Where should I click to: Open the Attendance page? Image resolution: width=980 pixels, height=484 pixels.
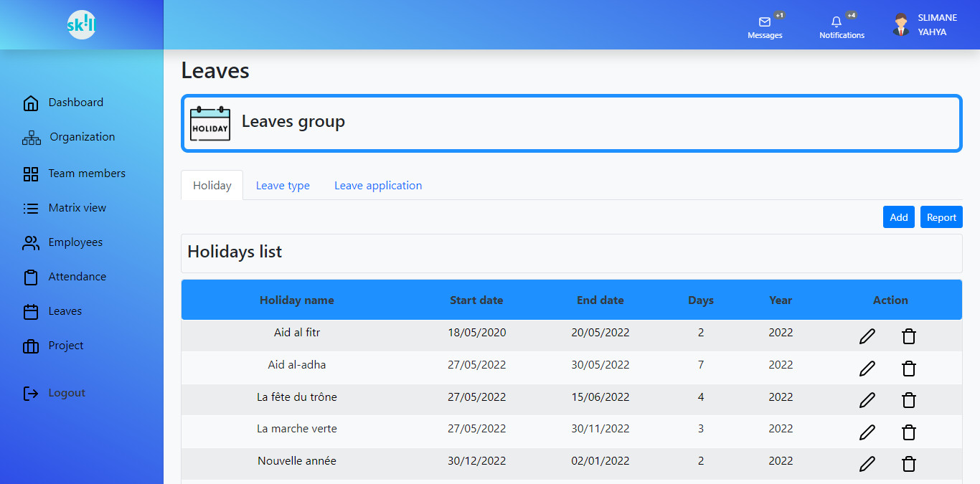pos(77,277)
